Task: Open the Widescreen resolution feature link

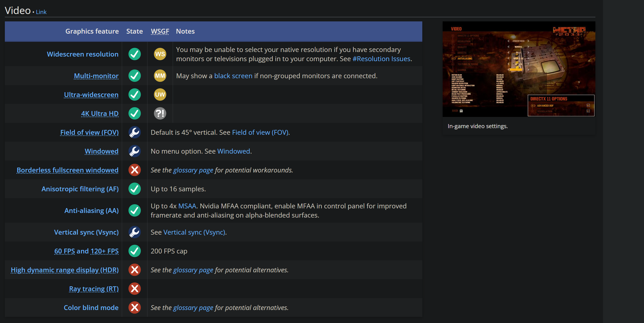Action: coord(83,54)
